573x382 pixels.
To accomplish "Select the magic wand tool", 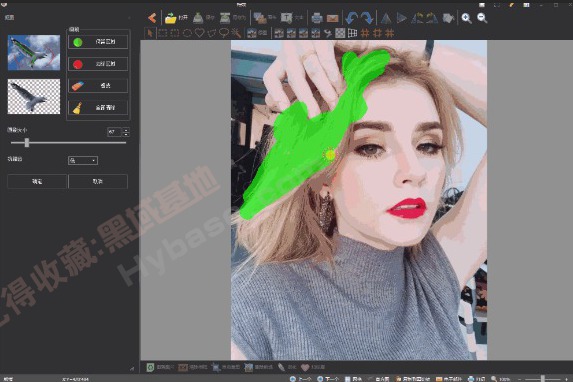I will 236,33.
